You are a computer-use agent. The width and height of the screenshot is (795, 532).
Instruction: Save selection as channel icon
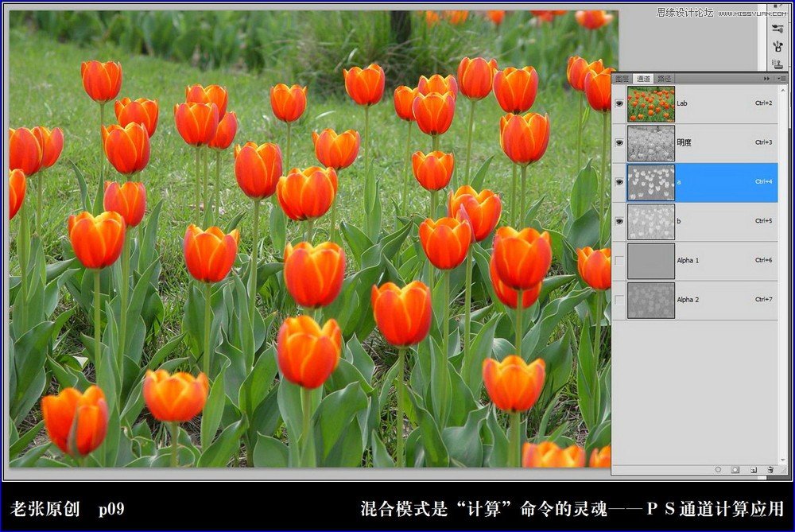tap(735, 470)
